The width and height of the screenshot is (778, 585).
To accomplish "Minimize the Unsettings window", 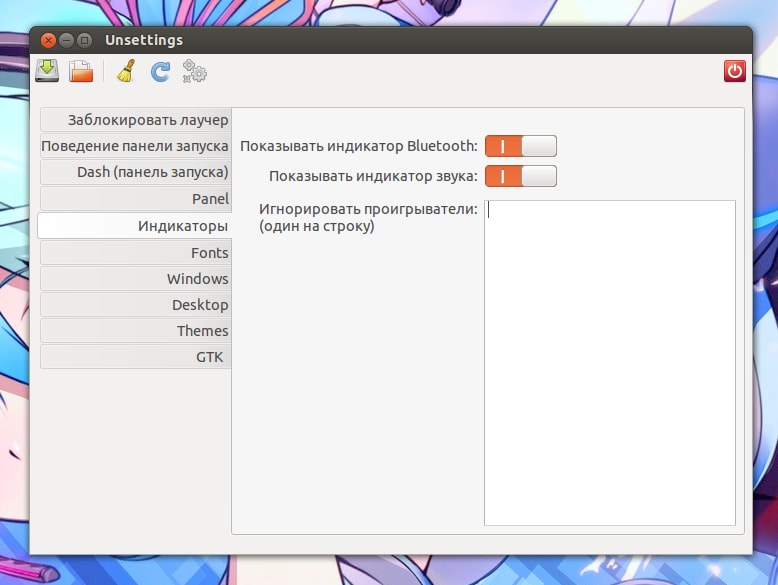I will [66, 40].
